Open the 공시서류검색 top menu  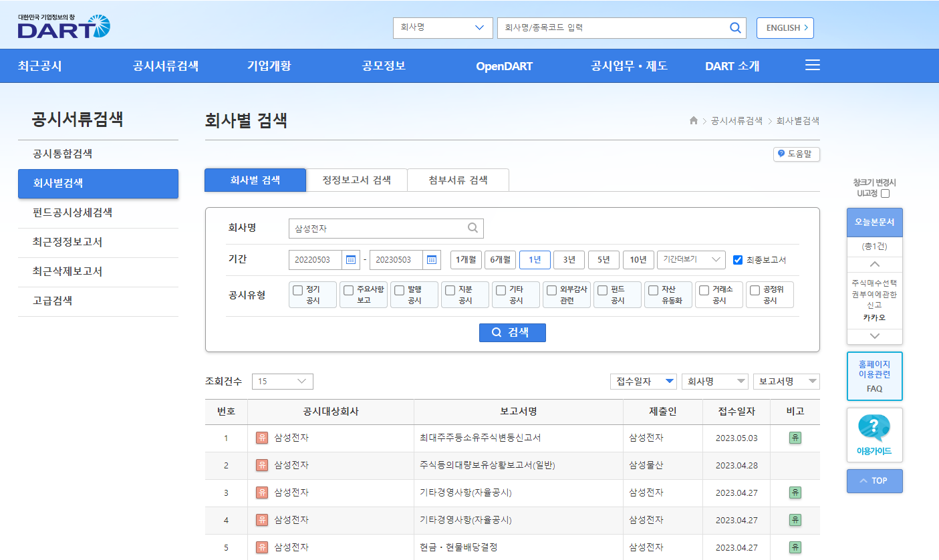coord(166,66)
